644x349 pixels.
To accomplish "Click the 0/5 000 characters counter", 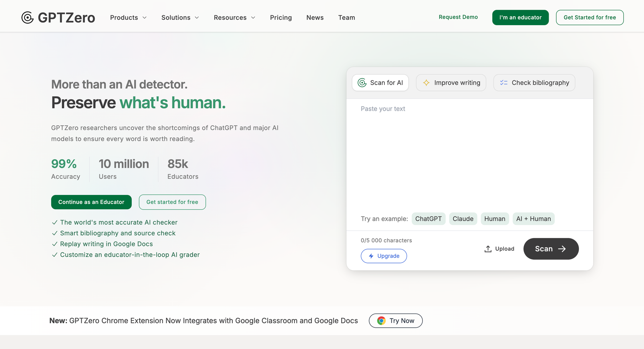I will (386, 240).
